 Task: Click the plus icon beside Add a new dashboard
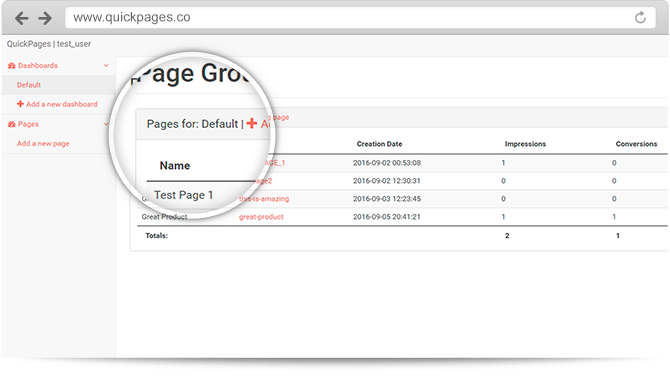click(x=20, y=104)
